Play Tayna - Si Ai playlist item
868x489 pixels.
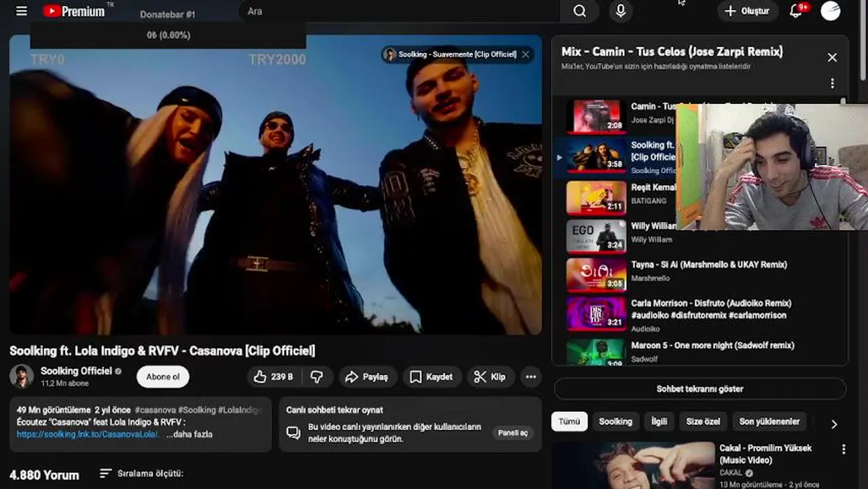pyautogui.click(x=700, y=275)
